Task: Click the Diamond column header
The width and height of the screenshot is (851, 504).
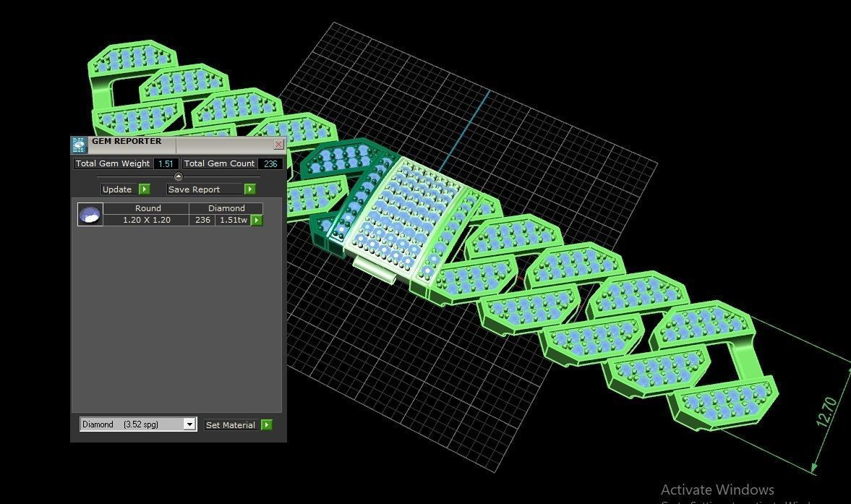Action: 226,208
